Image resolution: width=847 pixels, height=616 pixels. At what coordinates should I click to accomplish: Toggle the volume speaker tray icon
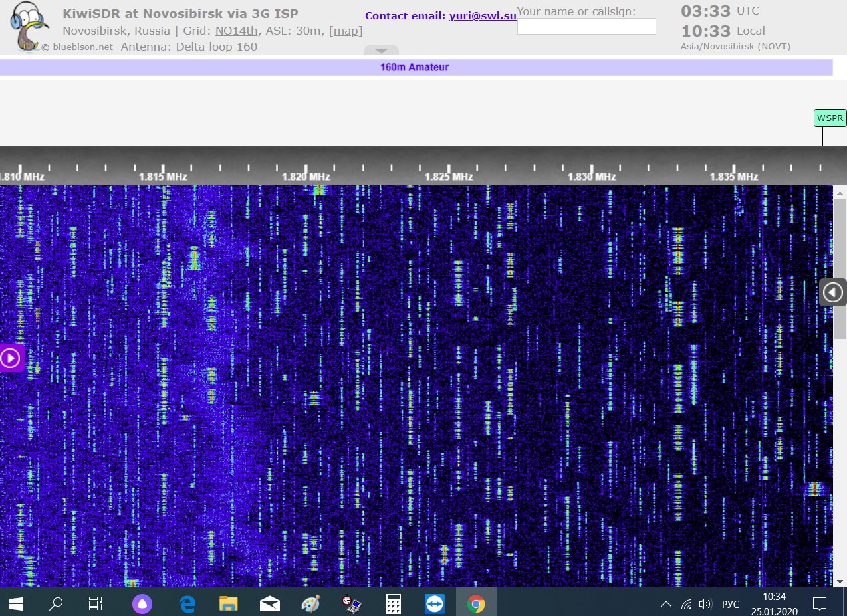[x=705, y=604]
